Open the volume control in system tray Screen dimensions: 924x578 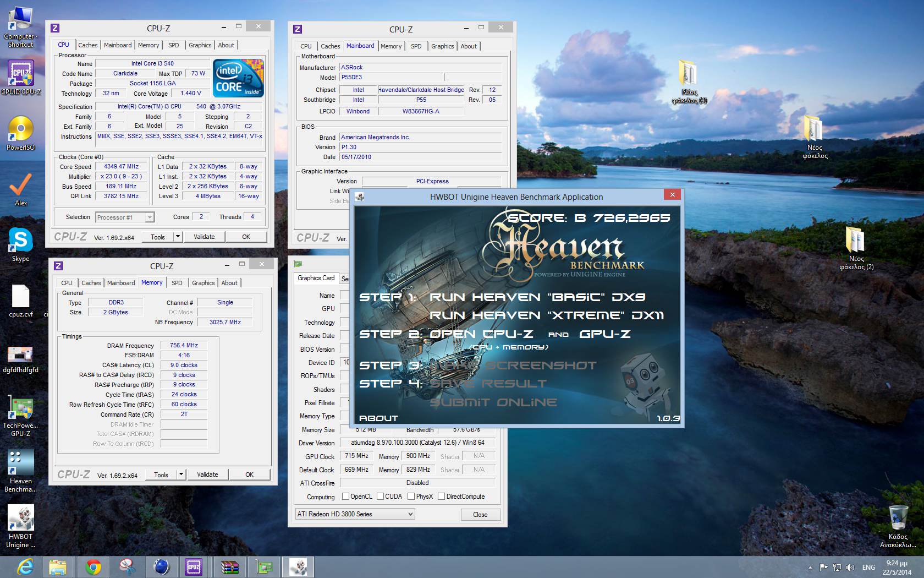pos(850,567)
